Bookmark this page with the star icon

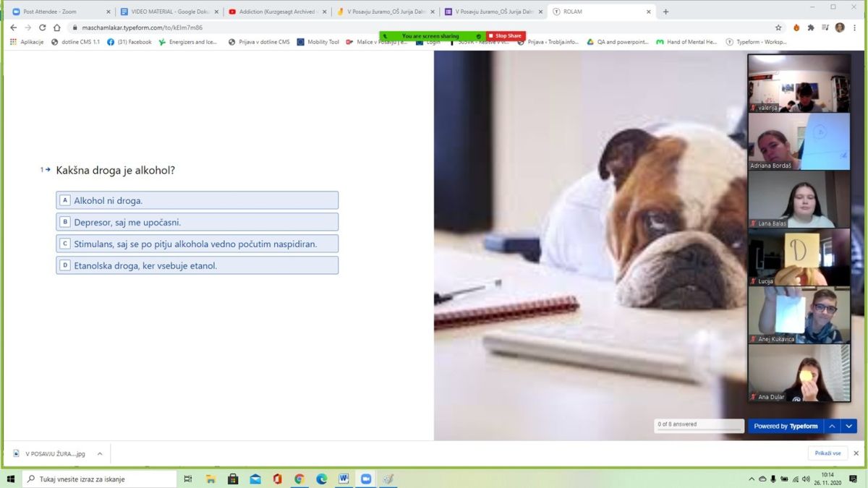(778, 27)
